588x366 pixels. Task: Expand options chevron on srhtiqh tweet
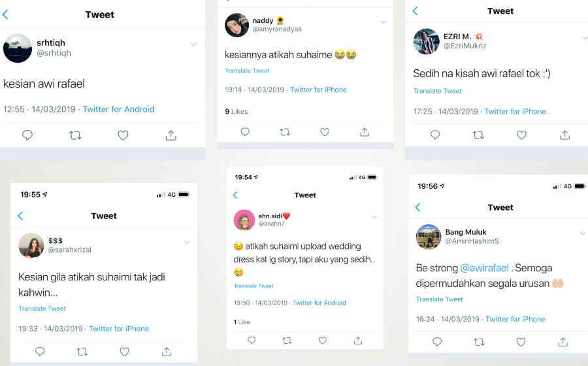193,44
